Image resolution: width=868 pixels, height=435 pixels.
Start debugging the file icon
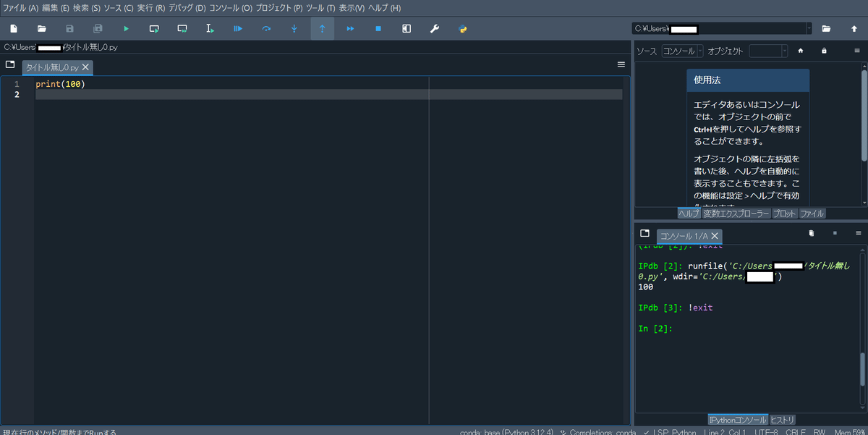238,29
